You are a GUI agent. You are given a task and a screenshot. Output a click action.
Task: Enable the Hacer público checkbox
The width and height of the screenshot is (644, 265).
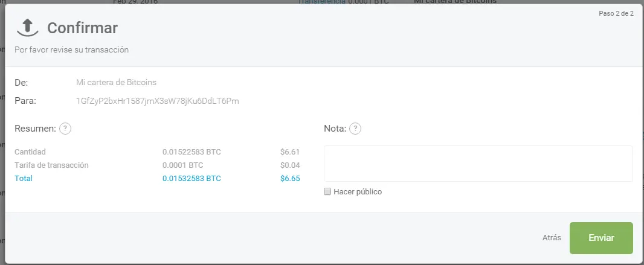(x=327, y=192)
